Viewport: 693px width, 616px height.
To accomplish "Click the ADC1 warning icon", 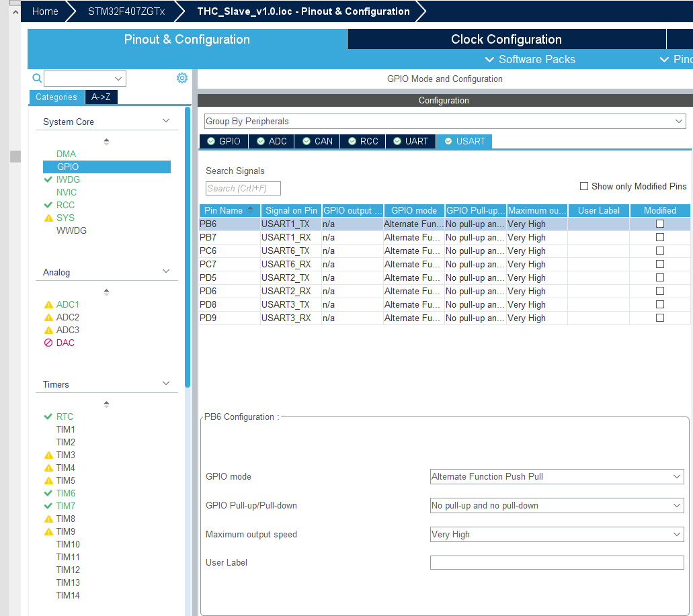I will 48,305.
